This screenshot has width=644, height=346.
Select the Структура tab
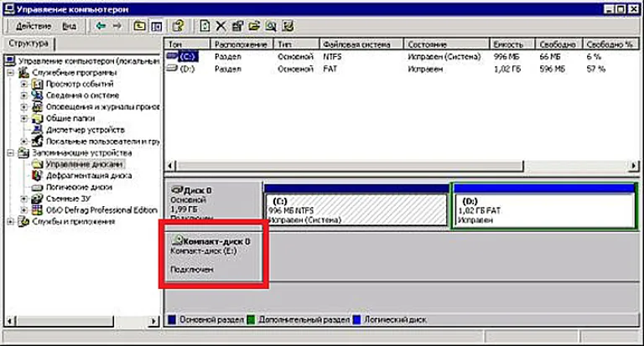tap(29, 44)
